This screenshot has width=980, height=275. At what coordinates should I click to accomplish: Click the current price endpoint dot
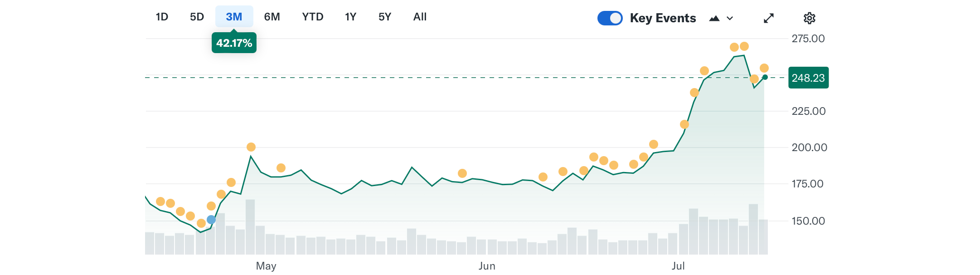(x=765, y=77)
